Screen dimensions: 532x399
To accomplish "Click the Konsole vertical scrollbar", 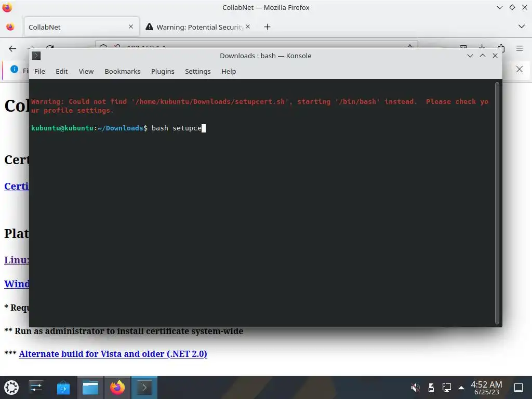I will click(497, 203).
